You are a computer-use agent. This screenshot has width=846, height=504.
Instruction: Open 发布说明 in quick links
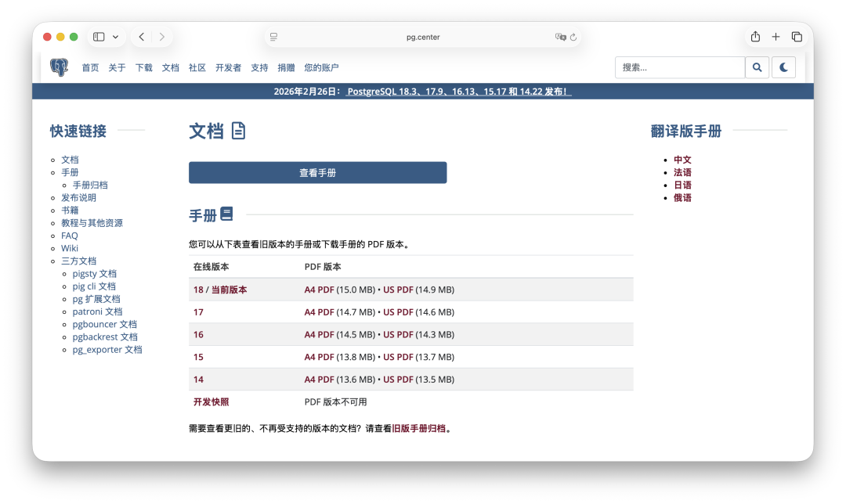point(79,197)
